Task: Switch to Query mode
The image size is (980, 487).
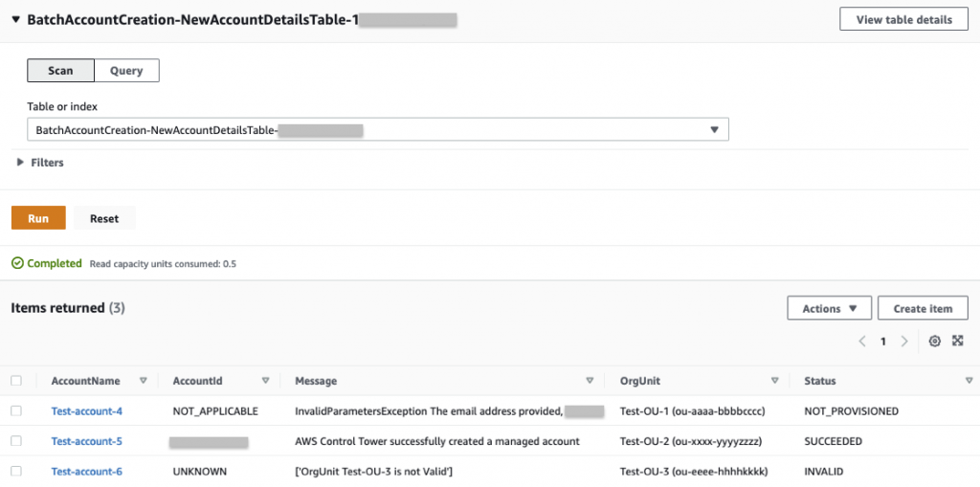Action: point(126,71)
